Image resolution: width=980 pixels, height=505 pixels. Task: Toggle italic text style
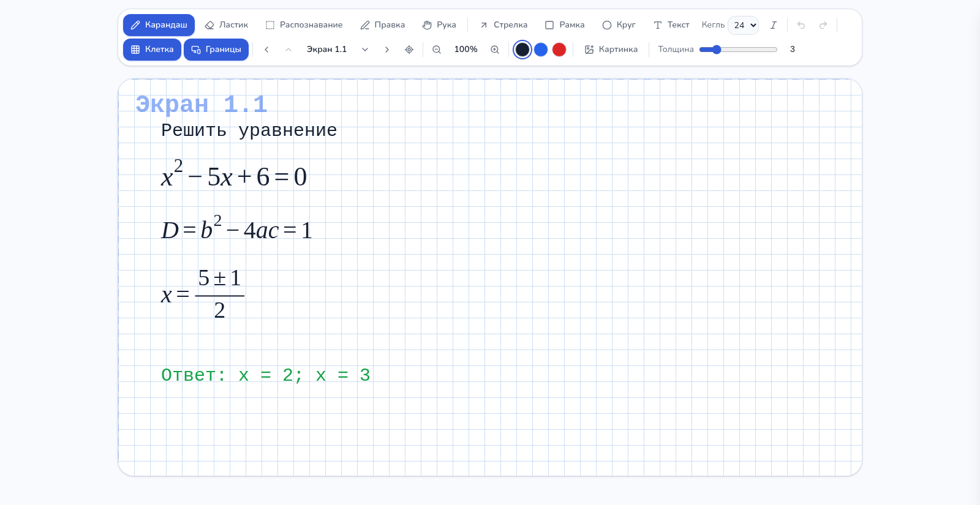774,25
